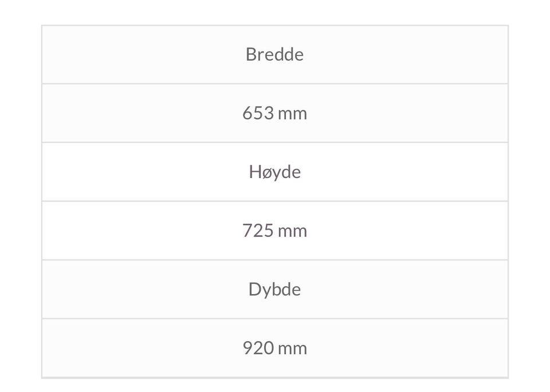
Task: Click the letter D in Dybde
Action: coord(254,290)
